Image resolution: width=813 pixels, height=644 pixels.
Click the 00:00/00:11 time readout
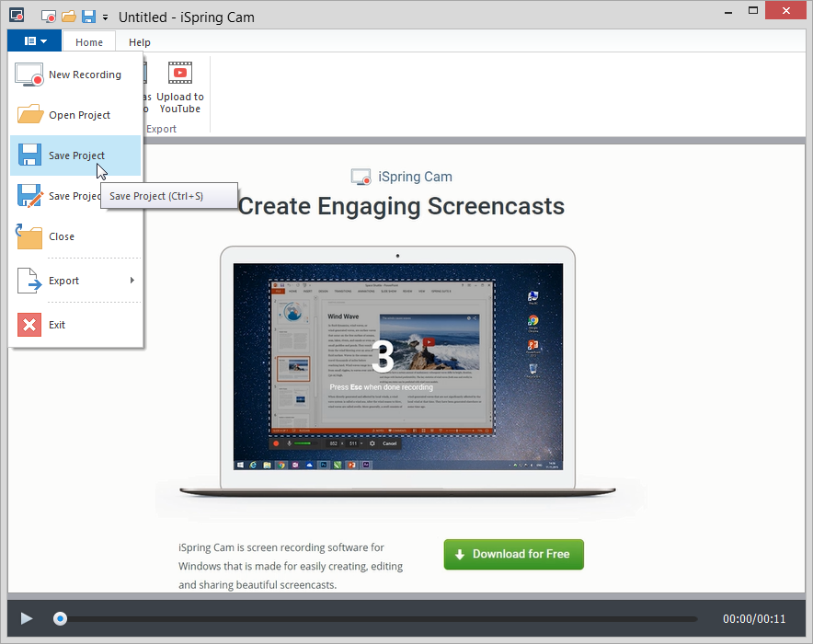tap(754, 618)
